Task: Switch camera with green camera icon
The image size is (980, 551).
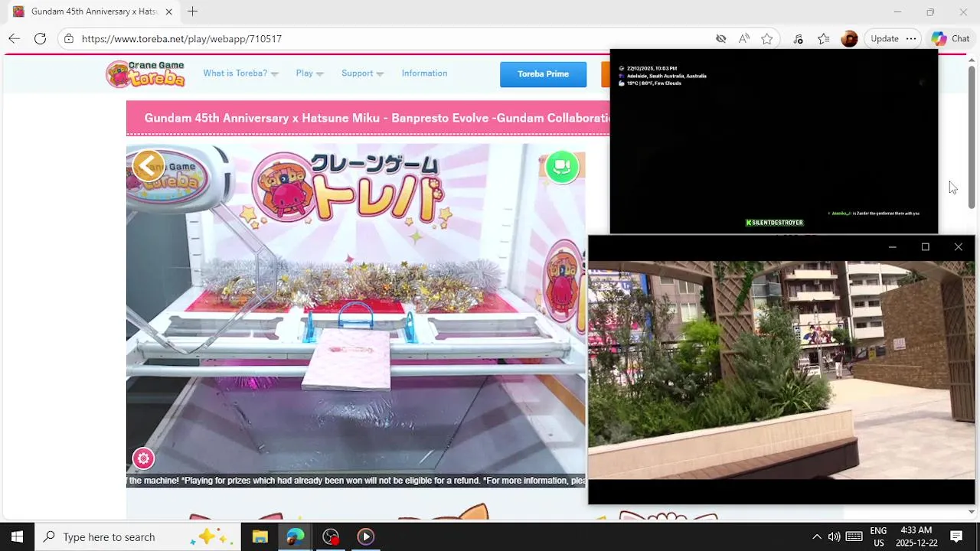Action: click(562, 167)
